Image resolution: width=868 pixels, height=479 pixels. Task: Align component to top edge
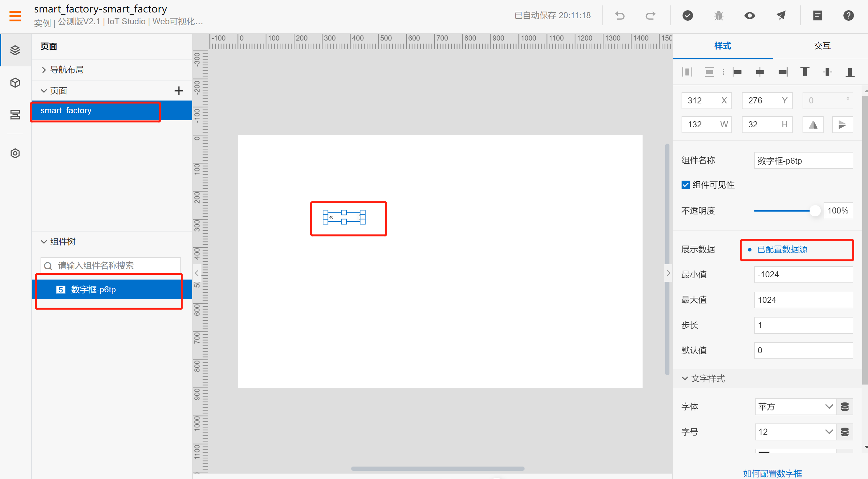tap(805, 72)
